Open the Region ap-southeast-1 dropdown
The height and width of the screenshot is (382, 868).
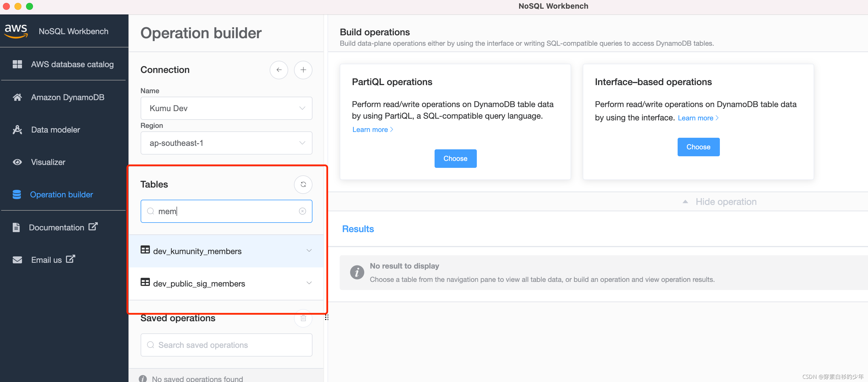[x=226, y=143]
